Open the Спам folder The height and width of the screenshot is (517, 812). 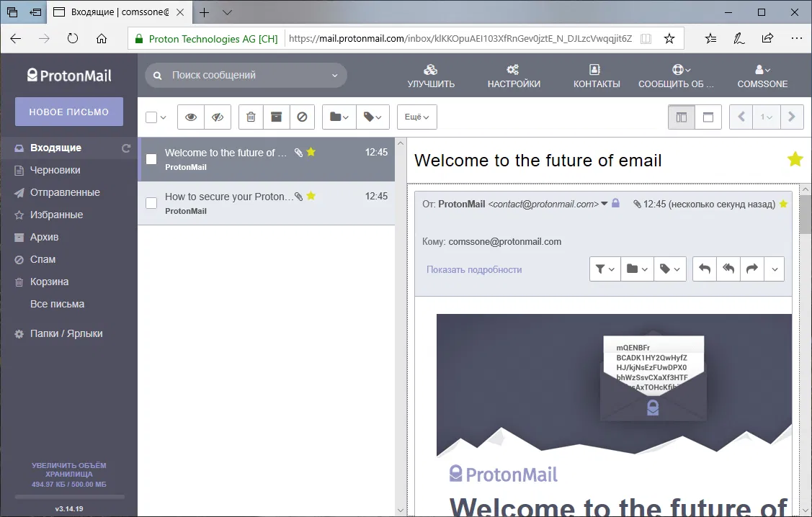click(48, 259)
